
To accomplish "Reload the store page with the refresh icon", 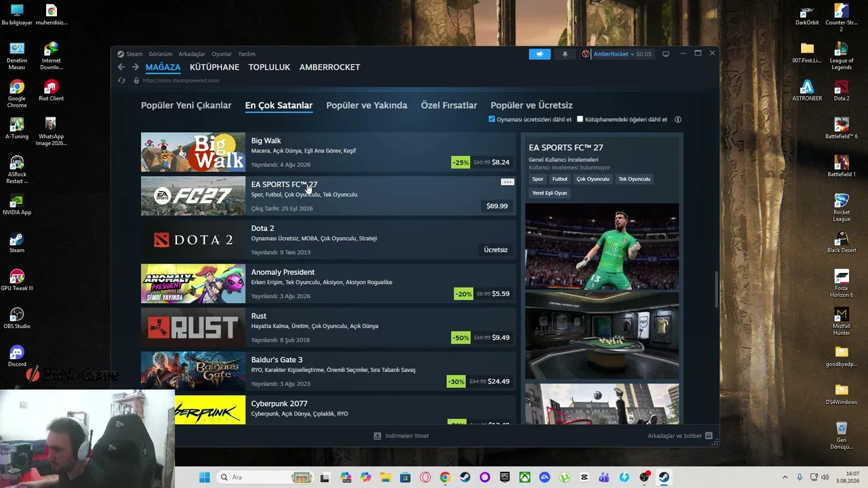I will coord(121,81).
